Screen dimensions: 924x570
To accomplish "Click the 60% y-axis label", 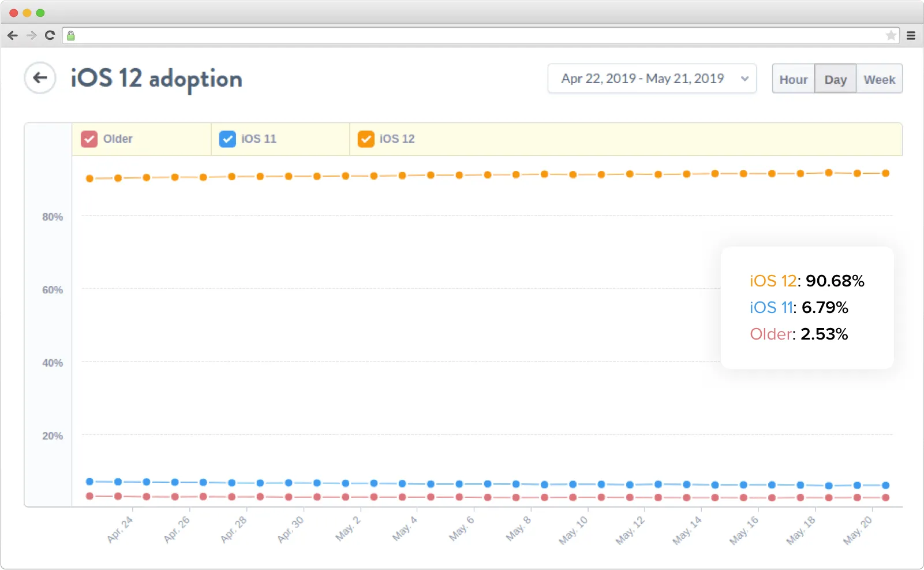I will coord(53,290).
